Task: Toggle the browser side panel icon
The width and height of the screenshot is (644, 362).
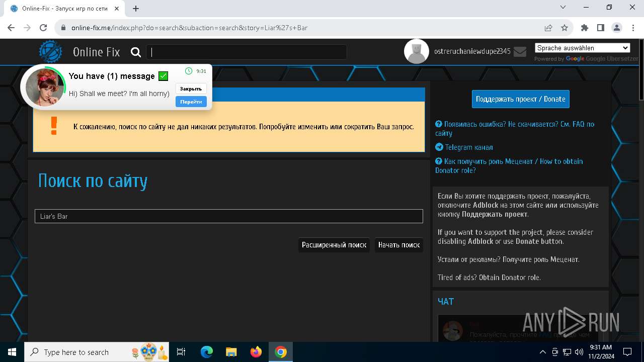Action: click(x=600, y=28)
